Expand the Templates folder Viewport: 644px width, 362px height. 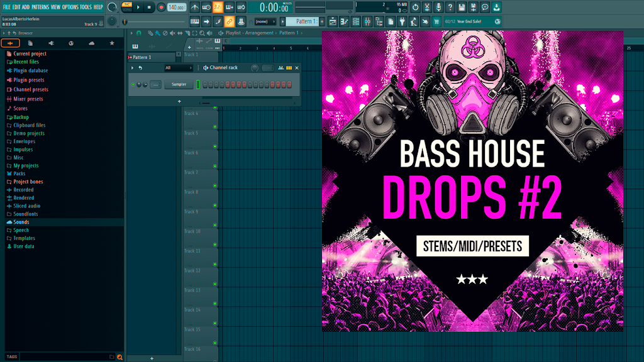[x=21, y=238]
